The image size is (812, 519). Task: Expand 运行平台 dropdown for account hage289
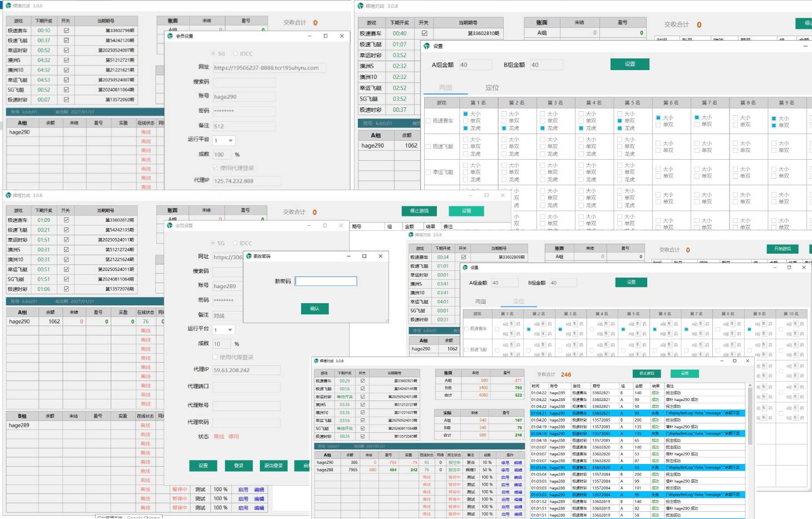pyautogui.click(x=230, y=330)
